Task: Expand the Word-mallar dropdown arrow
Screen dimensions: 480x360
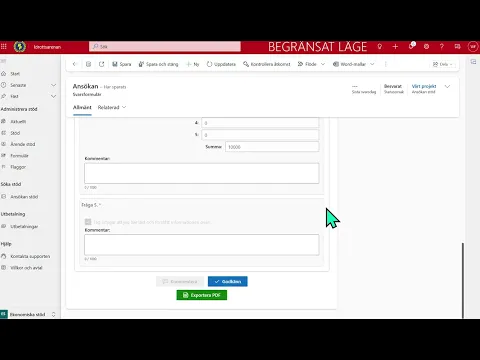Action: point(372,64)
